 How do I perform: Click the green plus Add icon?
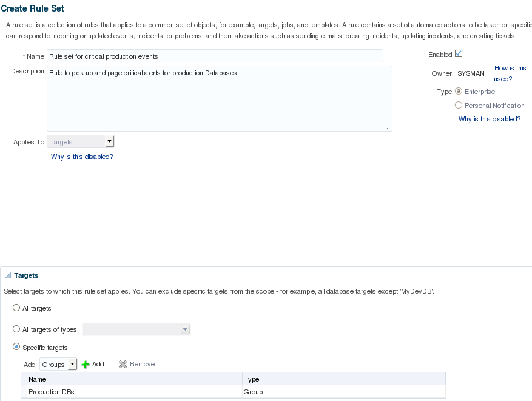[85, 364]
